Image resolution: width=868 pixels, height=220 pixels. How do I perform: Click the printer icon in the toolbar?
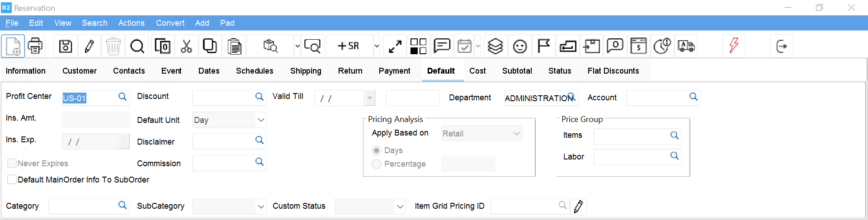[35, 46]
